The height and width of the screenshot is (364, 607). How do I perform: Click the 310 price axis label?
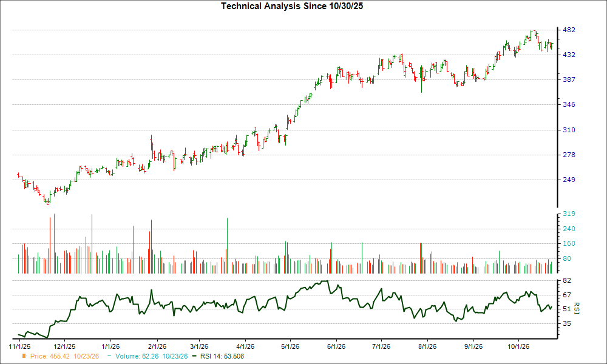[x=569, y=130]
